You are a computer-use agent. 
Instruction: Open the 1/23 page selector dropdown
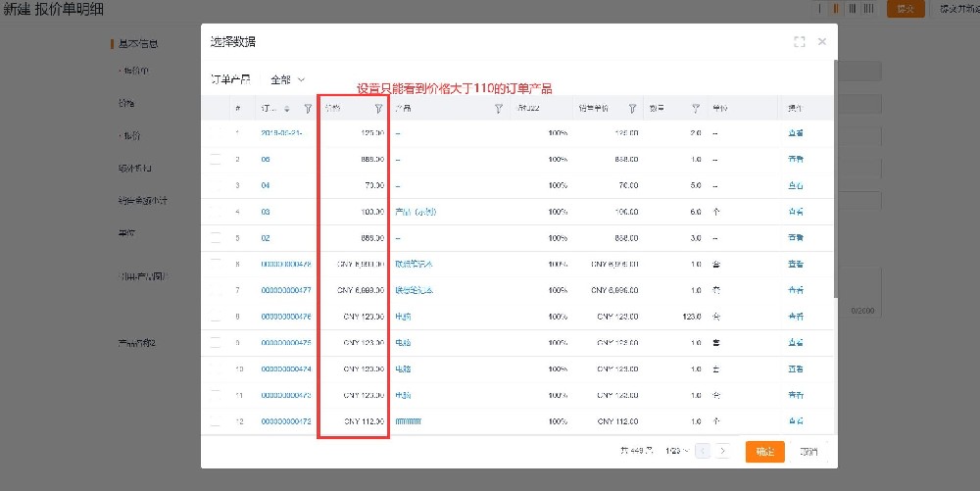click(677, 451)
